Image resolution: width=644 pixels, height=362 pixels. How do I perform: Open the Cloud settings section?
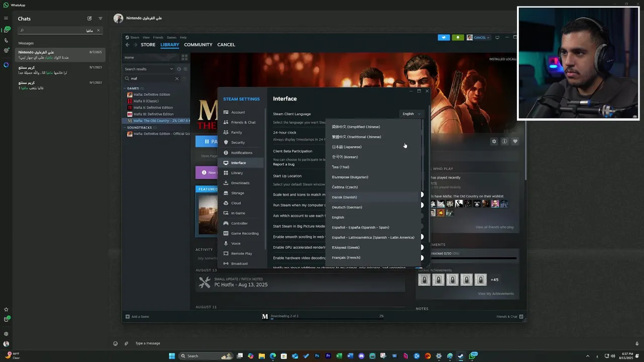[242, 203]
